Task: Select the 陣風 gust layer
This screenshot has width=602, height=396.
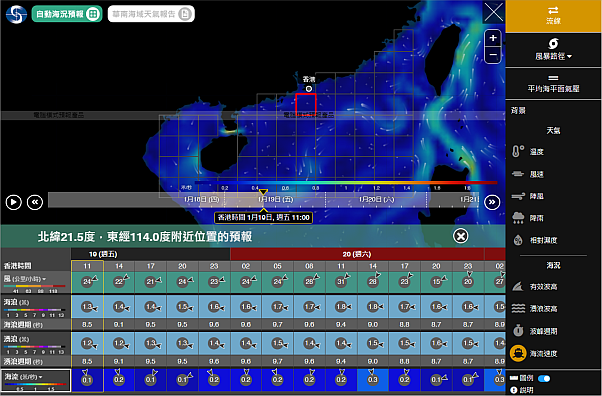Action: coord(528,196)
